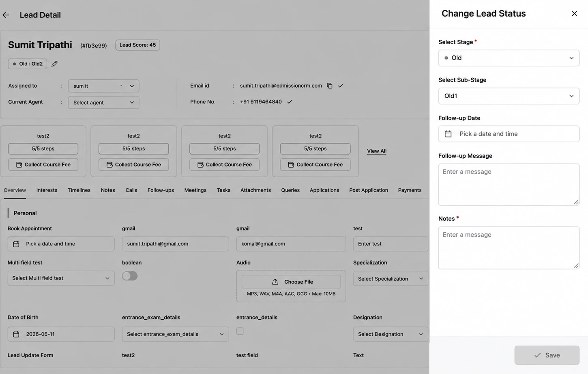Viewport: 588px width, 374px height.
Task: Go back using the arrow beside Lead Detail
Action: tap(6, 15)
